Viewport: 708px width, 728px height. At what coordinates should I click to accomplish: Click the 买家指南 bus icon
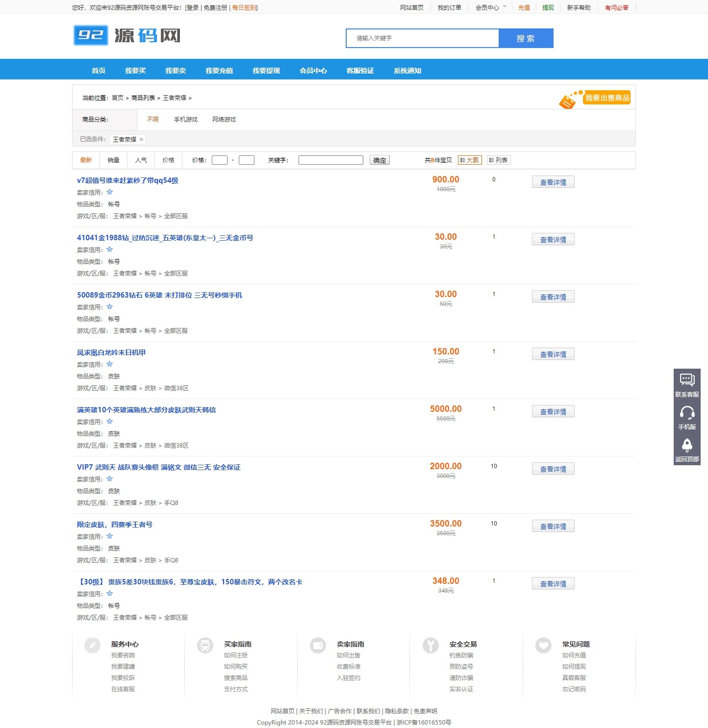205,645
